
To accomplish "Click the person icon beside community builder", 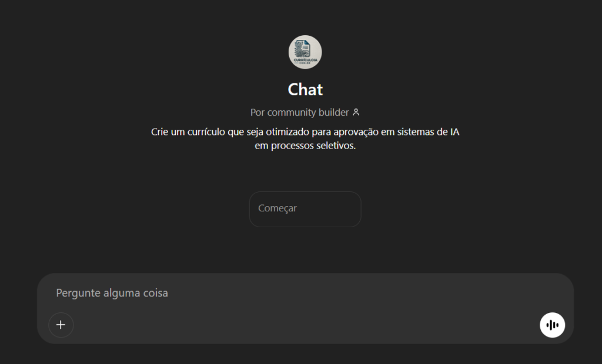I will tap(356, 112).
